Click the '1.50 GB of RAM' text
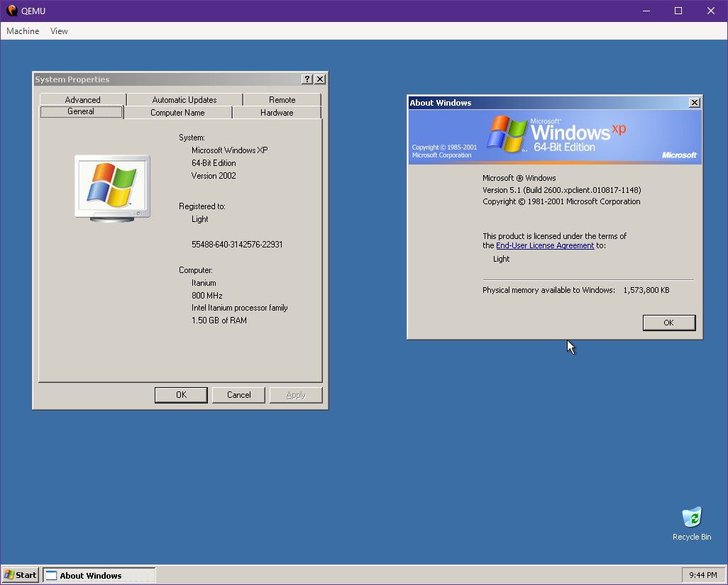The height and width of the screenshot is (585, 728). (x=219, y=321)
